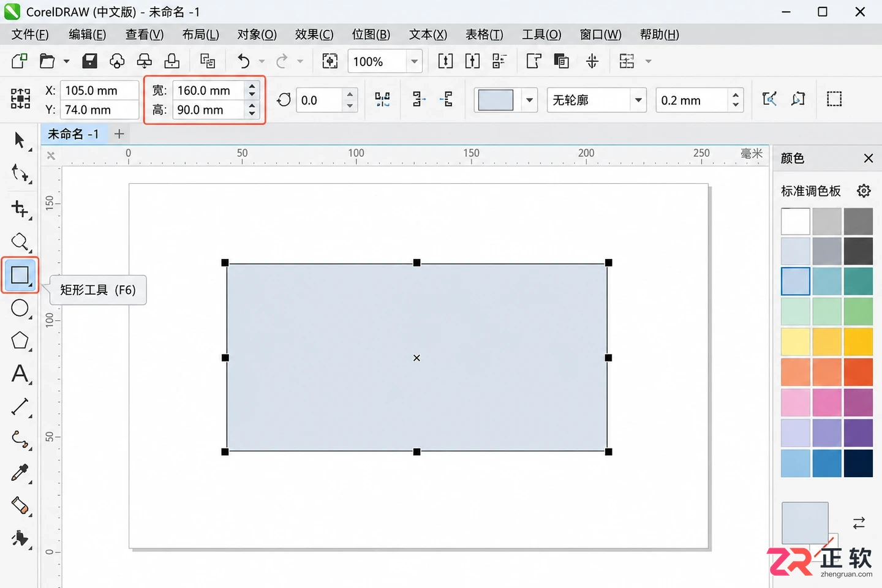882x588 pixels.
Task: Select the Crop tool
Action: point(20,208)
